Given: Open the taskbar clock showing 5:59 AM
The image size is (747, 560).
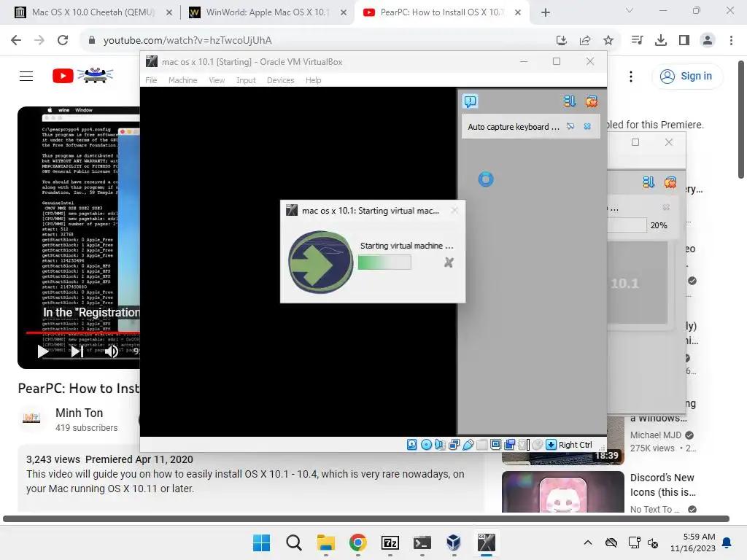Looking at the screenshot, I should (x=693, y=542).
